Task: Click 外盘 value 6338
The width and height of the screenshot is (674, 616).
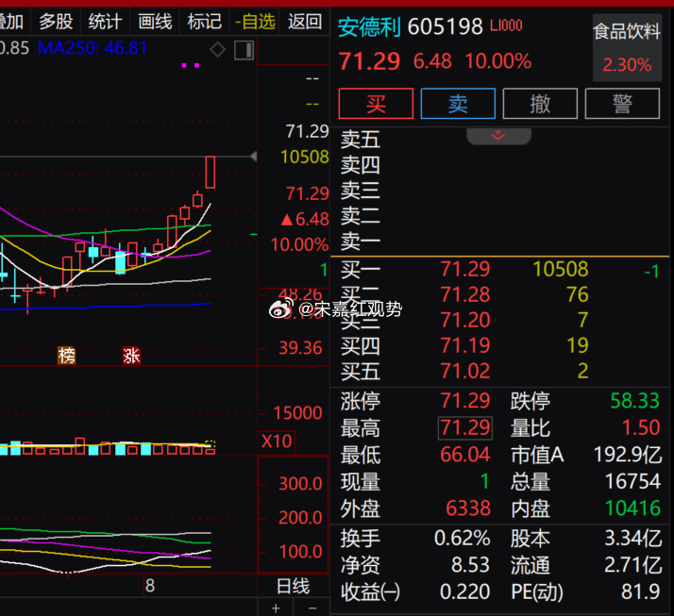Action: pos(468,508)
